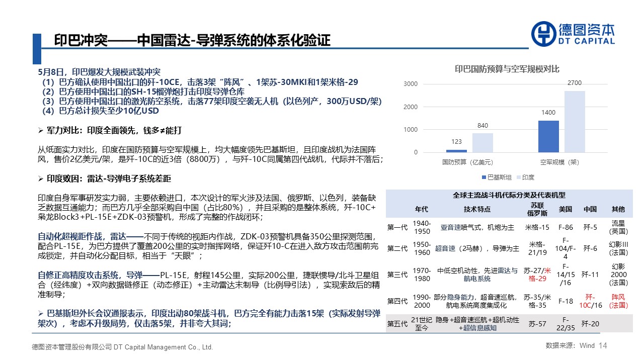The height and width of the screenshot is (362, 644).
Task: Click the 巴基斯坦 legend color swatch
Action: coord(484,177)
